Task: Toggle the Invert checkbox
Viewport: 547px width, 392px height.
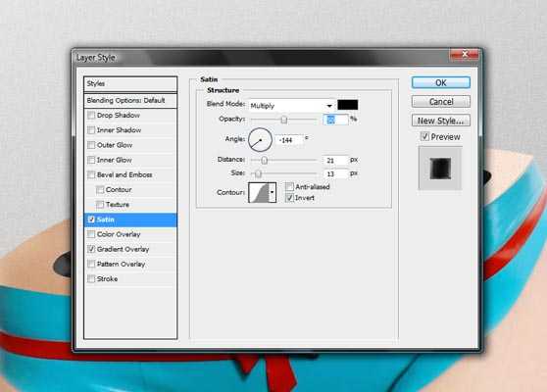Action: (x=289, y=198)
